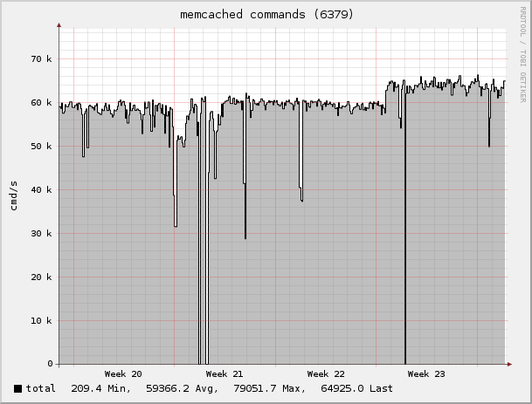This screenshot has width=532, height=404.
Task: Select the '64925.0 Last' value
Action: (x=356, y=388)
